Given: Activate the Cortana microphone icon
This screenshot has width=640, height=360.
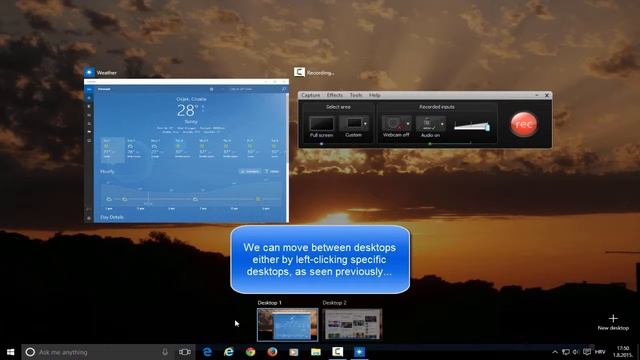Looking at the screenshot, I should (165, 352).
